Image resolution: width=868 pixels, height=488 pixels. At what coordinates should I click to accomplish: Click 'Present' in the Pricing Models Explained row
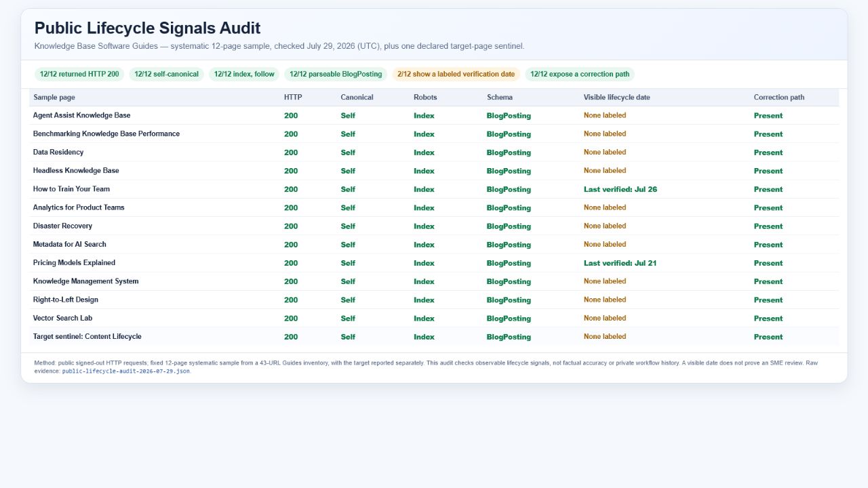tap(768, 263)
